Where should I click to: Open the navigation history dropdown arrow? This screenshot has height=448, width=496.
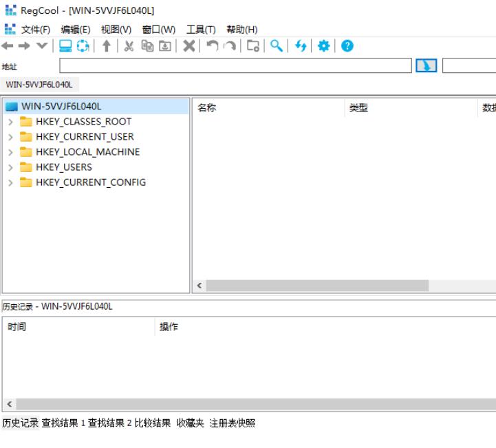(42, 45)
